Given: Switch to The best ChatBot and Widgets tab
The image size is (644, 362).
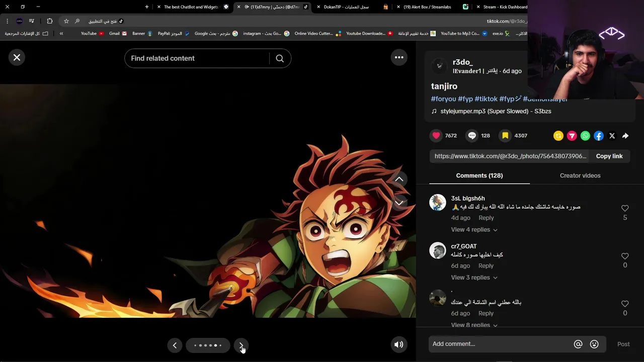Looking at the screenshot, I should 193,7.
